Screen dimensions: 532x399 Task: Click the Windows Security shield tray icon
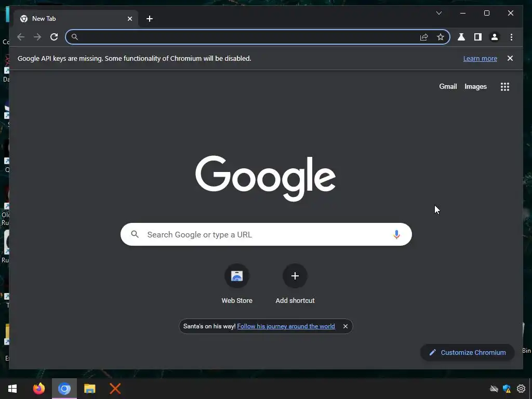click(x=507, y=389)
